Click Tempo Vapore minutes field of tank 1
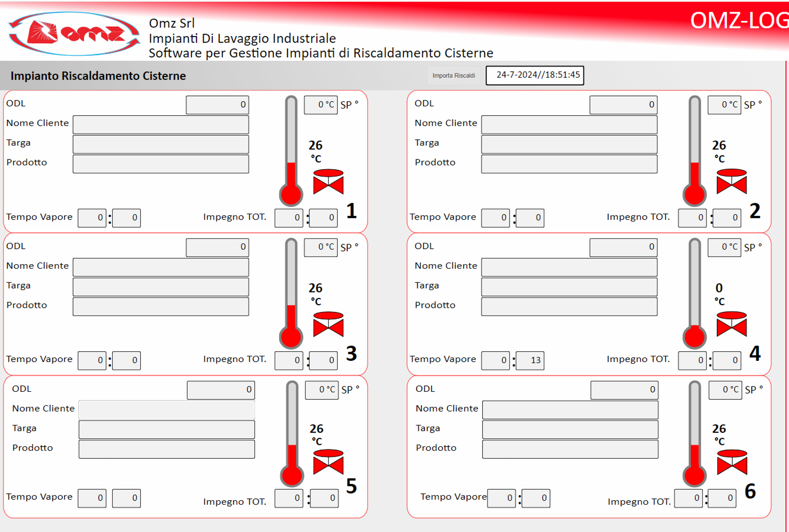 tap(127, 218)
